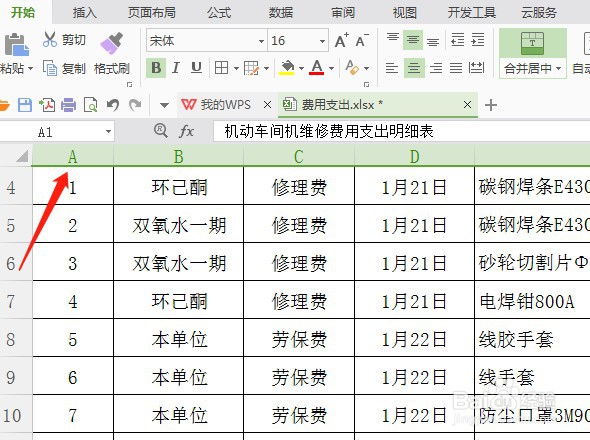Switch to the 数据 ribbon tab

click(281, 13)
